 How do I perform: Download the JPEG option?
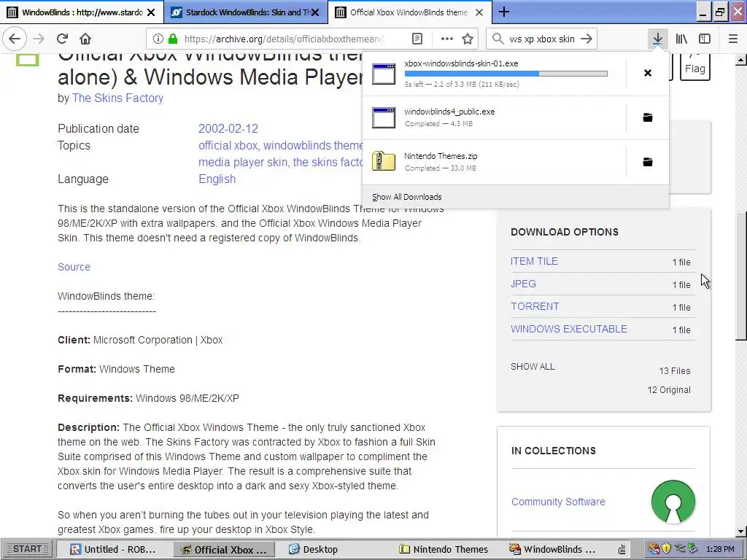click(523, 284)
